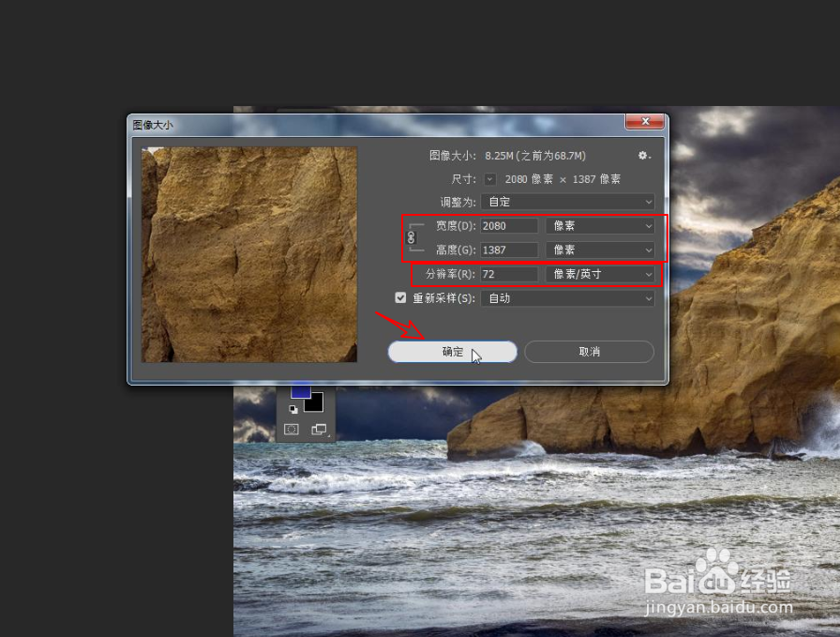
Task: Open the resample method 自动 dropdown
Action: pos(567,298)
